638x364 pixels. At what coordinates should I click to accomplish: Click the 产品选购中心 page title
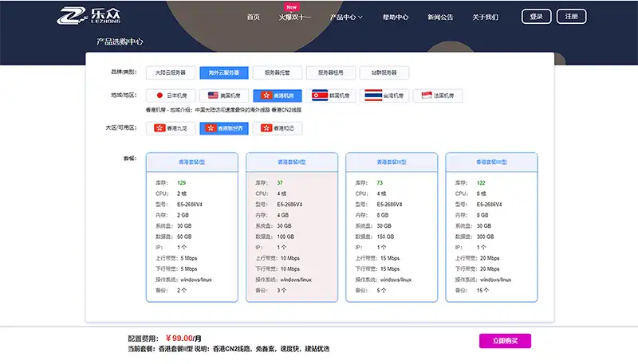click(120, 41)
